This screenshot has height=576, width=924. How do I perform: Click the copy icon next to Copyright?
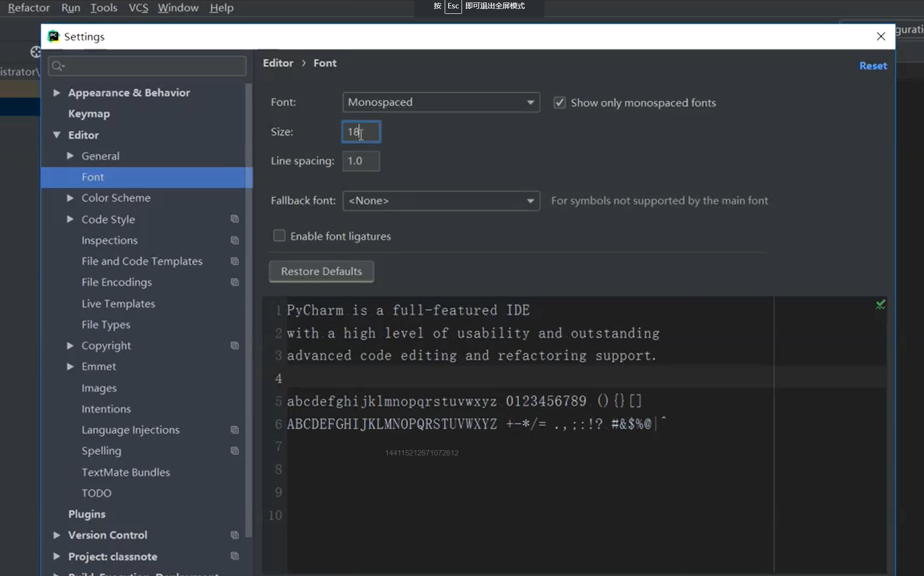235,345
